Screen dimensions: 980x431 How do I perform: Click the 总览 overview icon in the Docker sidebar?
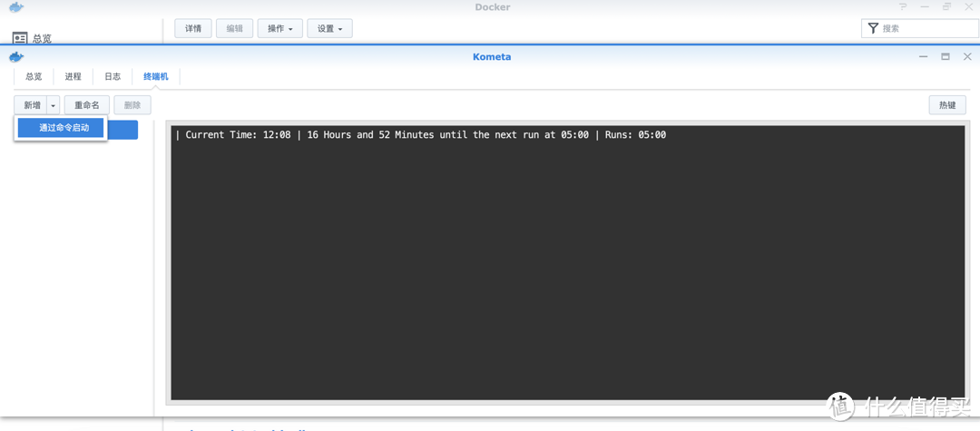pos(20,37)
